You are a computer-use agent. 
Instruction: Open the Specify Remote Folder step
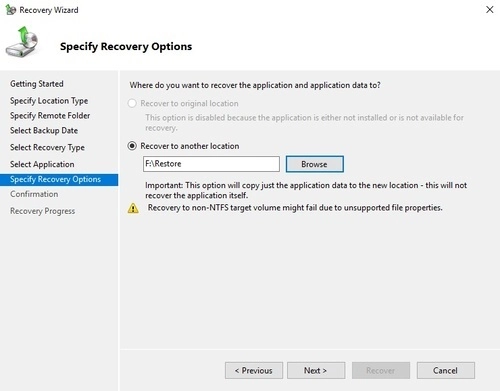click(50, 116)
